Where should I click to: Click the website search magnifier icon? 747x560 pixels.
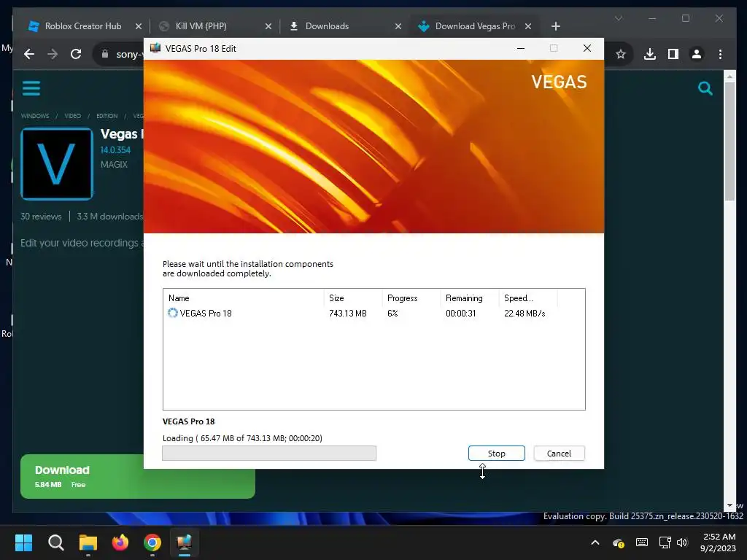click(x=705, y=88)
